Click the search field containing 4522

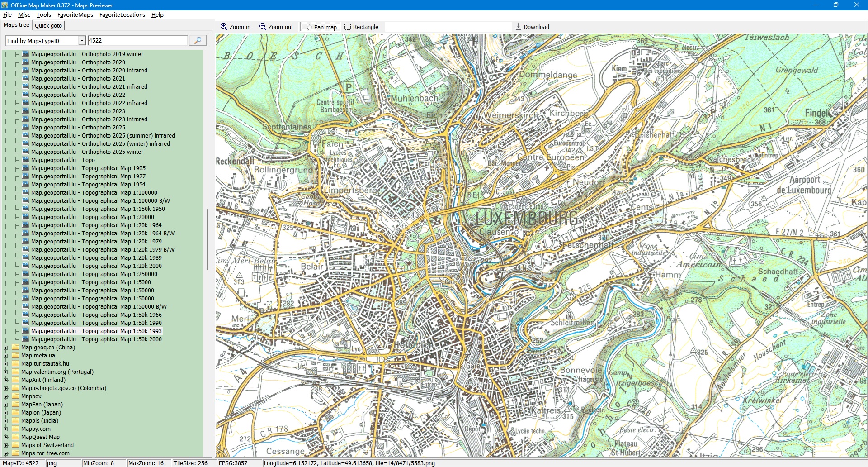[x=137, y=41]
